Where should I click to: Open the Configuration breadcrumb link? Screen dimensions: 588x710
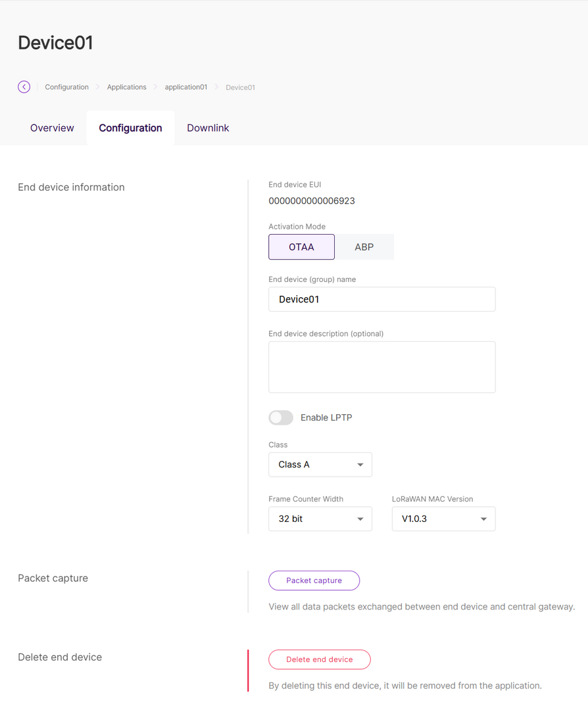point(66,87)
